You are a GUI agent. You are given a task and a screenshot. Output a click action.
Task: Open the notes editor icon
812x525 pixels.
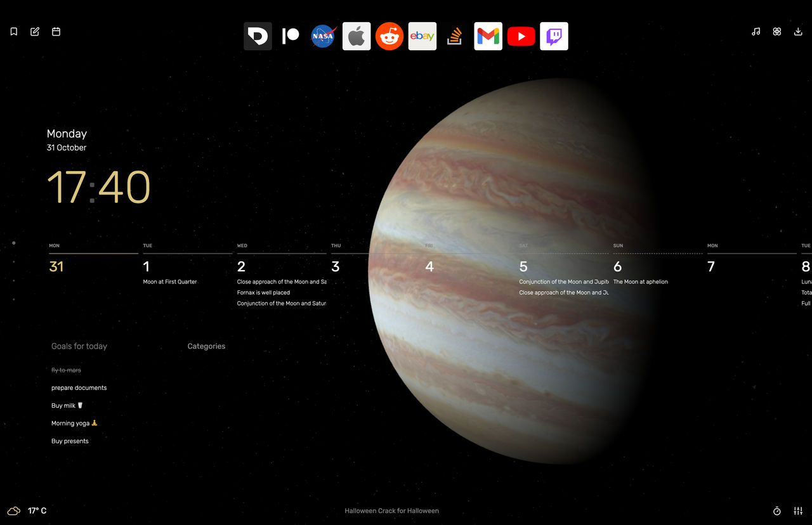[x=35, y=31]
